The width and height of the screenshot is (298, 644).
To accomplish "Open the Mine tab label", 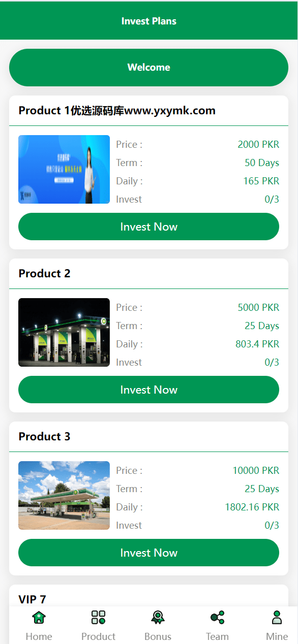I will tap(277, 636).
